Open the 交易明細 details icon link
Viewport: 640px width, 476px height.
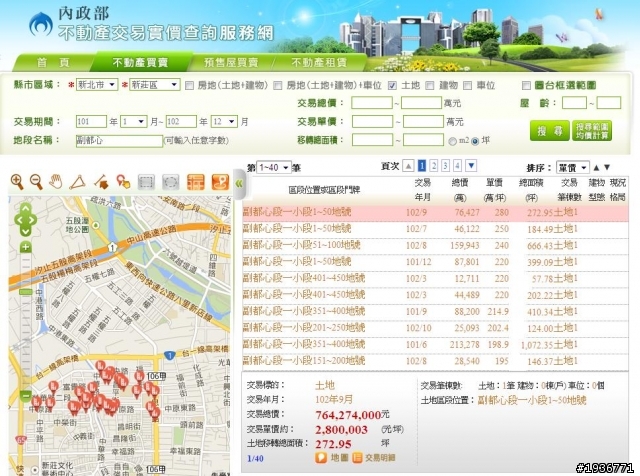374,458
